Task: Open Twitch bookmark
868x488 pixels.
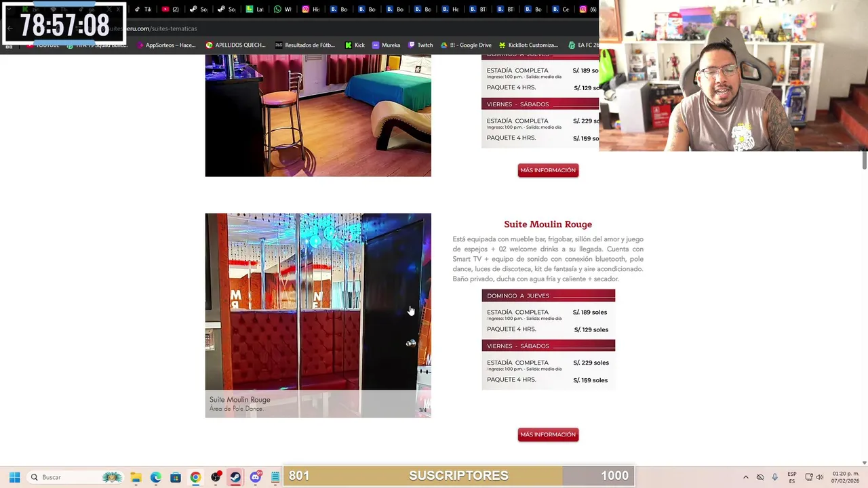Action: tap(420, 45)
